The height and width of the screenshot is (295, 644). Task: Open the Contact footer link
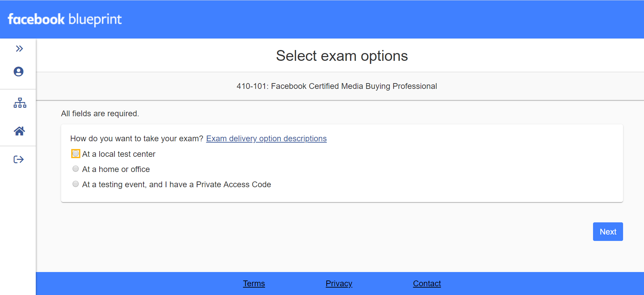[427, 284]
